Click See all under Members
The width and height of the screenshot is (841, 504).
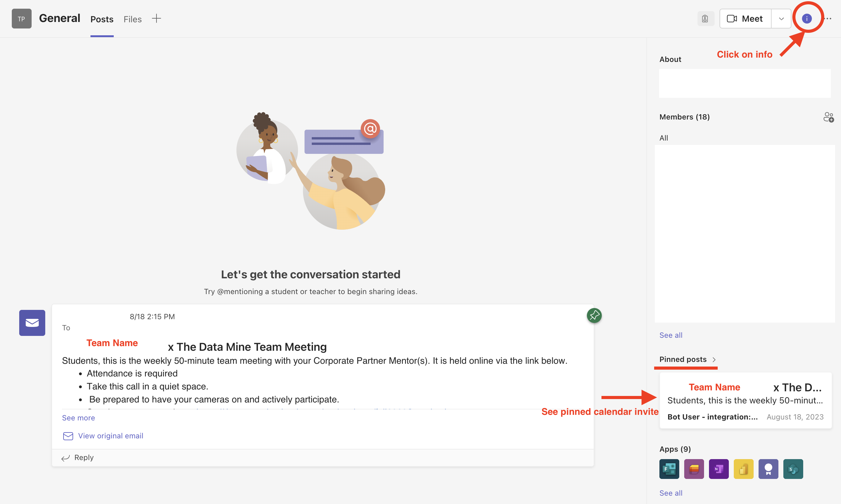click(671, 334)
